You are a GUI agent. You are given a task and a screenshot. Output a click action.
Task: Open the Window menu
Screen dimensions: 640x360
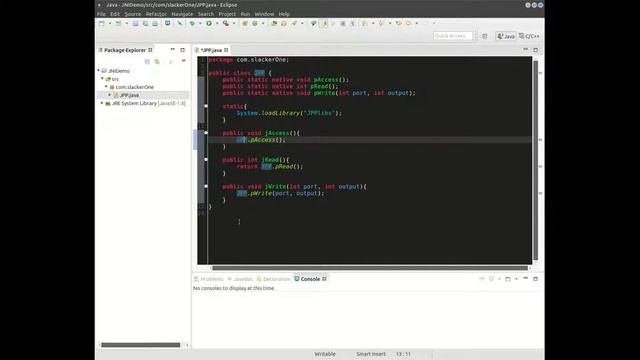264,14
